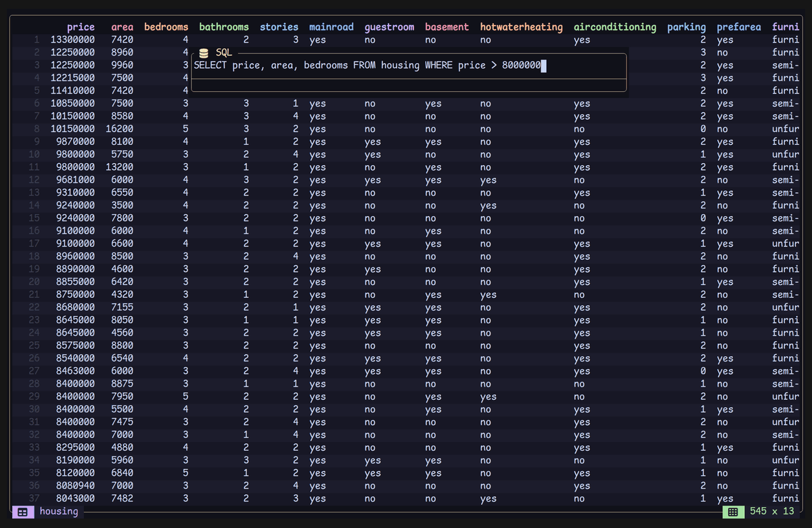Click the bathrooms column header
This screenshot has height=528, width=812.
point(224,27)
